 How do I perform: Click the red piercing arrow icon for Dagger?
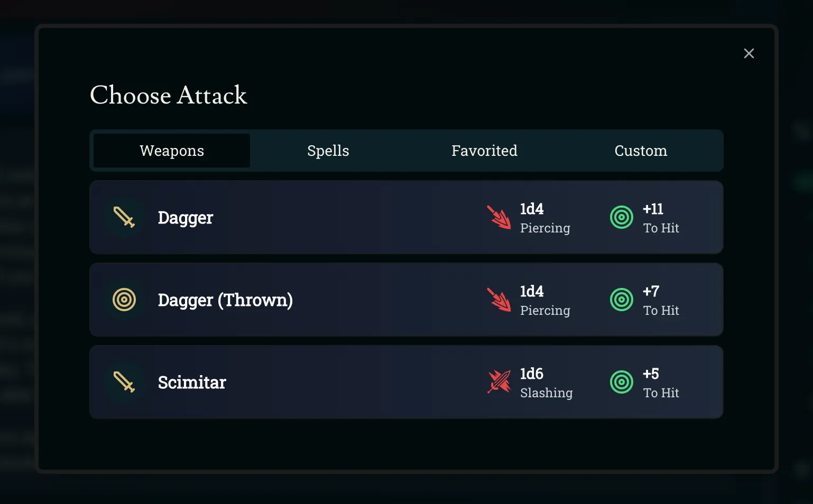(x=498, y=217)
